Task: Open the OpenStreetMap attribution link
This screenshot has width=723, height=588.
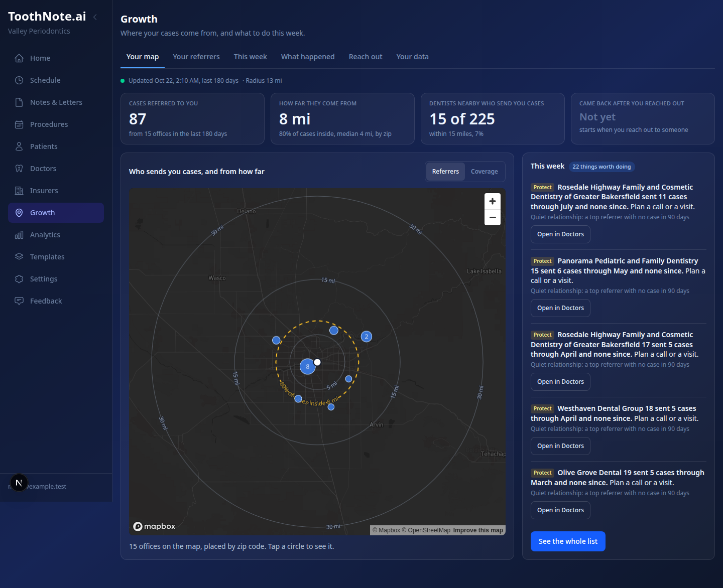Action: [x=426, y=530]
